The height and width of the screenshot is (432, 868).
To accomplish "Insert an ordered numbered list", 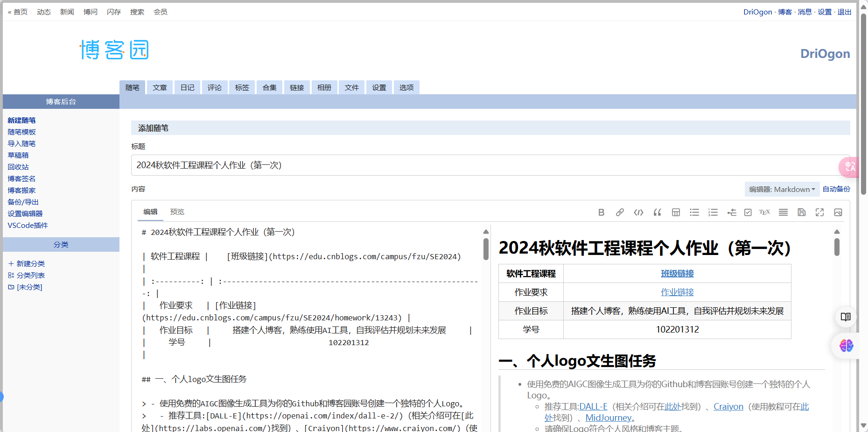I will click(x=713, y=212).
